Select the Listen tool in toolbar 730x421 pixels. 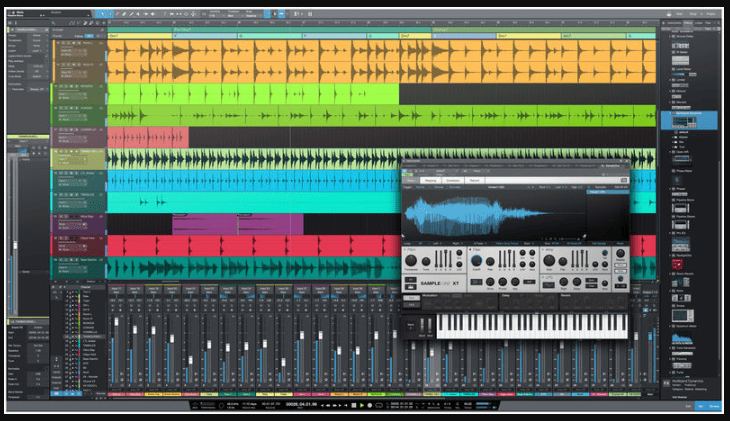click(153, 14)
